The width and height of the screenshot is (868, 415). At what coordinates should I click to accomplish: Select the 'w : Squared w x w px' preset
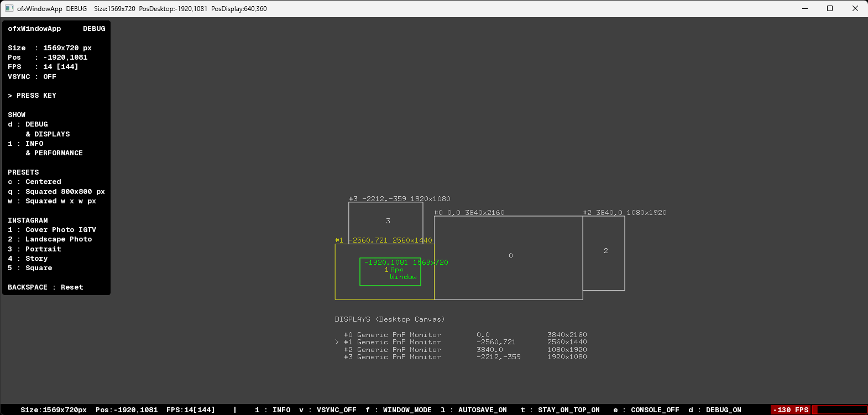tap(52, 201)
